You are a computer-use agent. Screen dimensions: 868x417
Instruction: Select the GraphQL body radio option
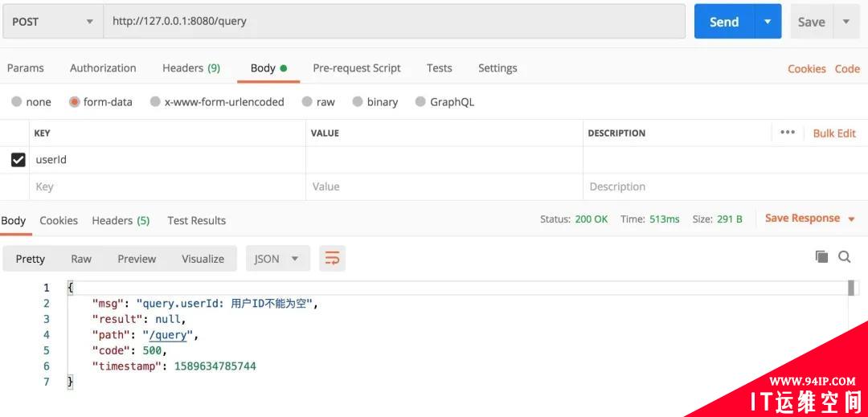[420, 102]
